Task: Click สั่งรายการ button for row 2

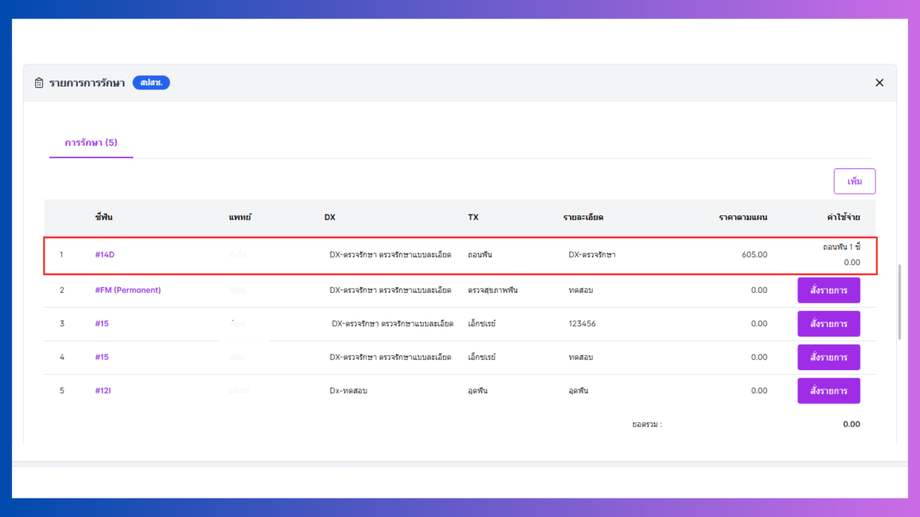Action: point(828,290)
